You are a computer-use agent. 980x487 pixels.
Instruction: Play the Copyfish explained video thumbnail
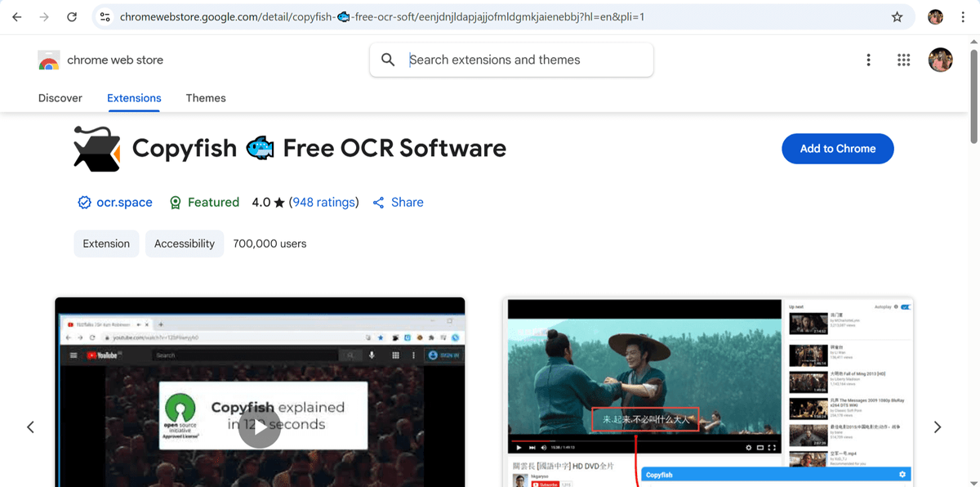point(260,427)
